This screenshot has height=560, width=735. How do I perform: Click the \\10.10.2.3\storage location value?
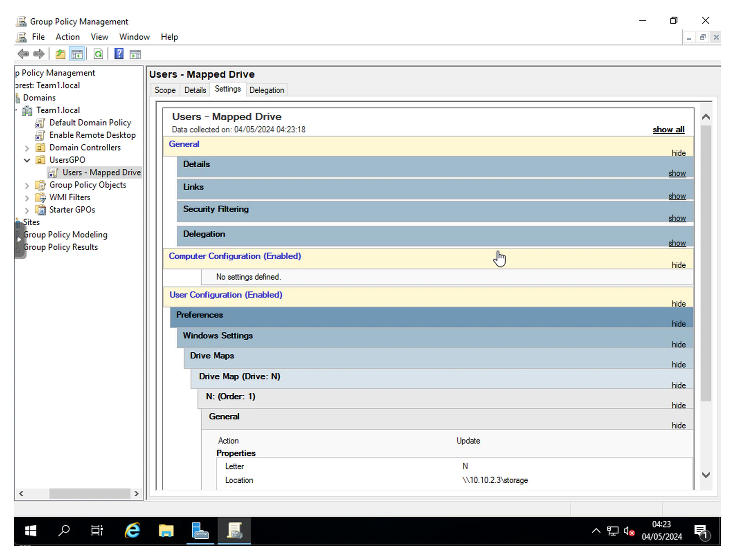tap(495, 480)
